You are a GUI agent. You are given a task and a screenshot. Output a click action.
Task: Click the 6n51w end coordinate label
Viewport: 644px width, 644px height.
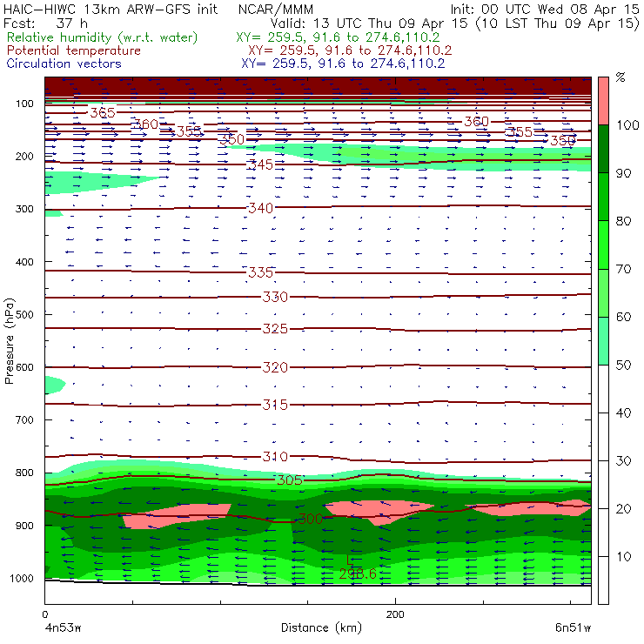point(573,627)
